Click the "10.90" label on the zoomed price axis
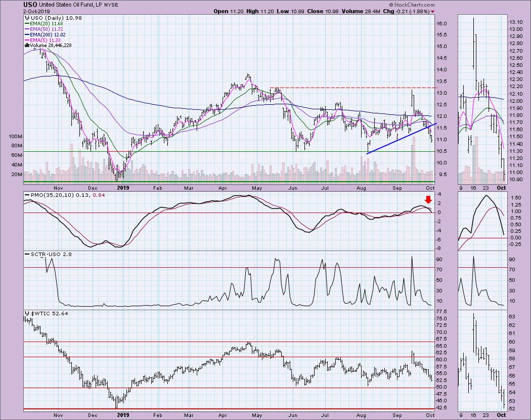The width and height of the screenshot is (531, 420). pos(515,180)
